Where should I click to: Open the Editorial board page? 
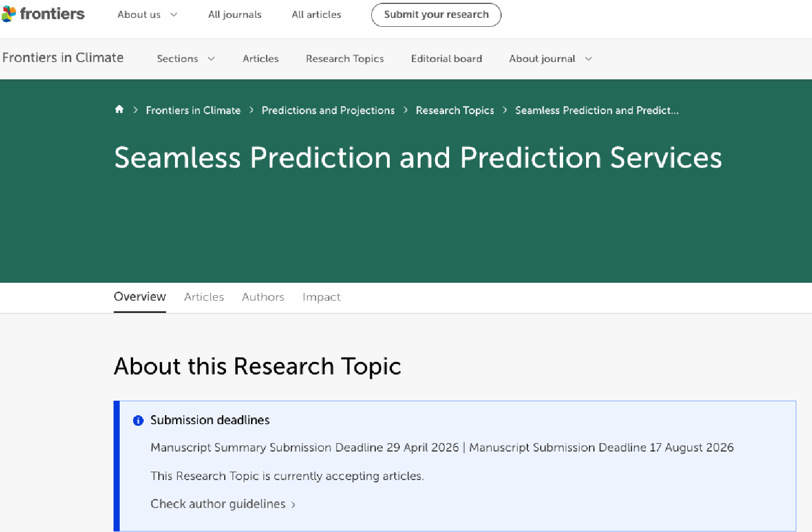point(446,59)
